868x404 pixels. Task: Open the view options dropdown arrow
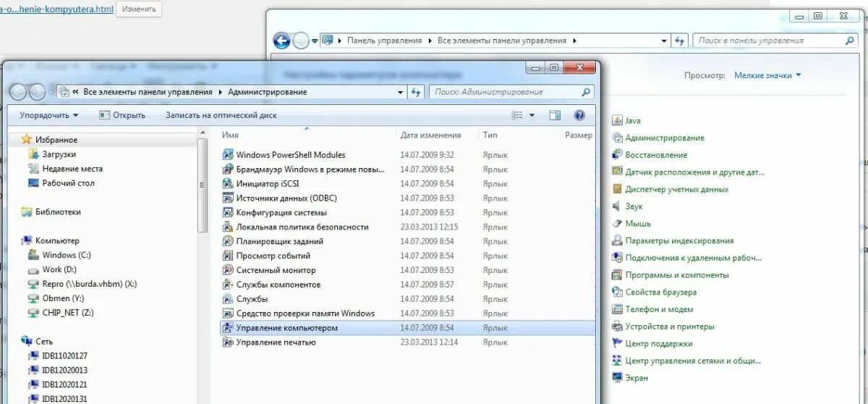tap(532, 115)
